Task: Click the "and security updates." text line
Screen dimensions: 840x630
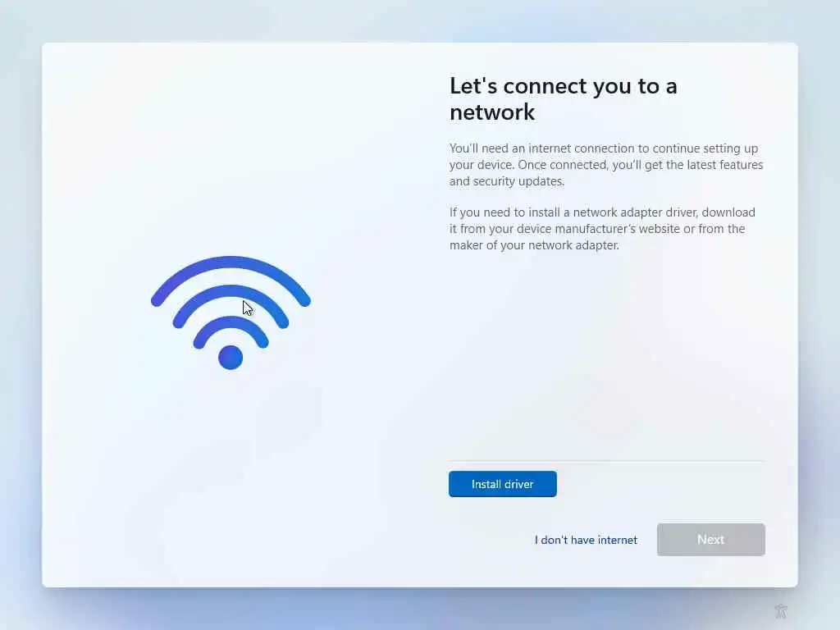Action: [507, 181]
